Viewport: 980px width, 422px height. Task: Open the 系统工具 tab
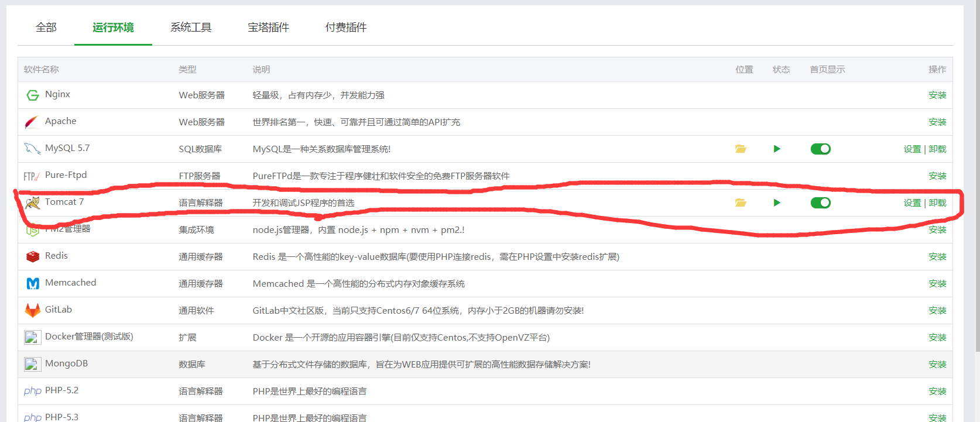pos(191,28)
